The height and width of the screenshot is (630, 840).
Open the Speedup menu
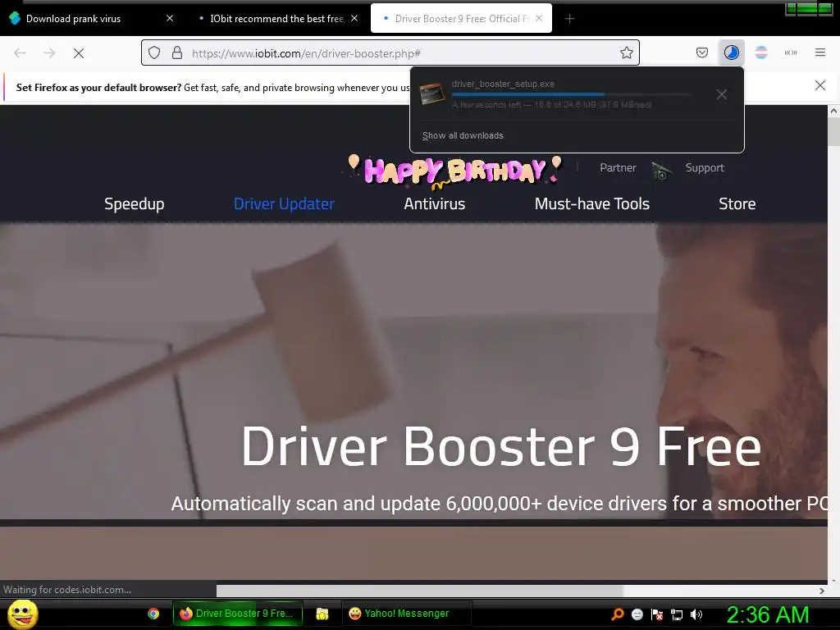(x=134, y=204)
